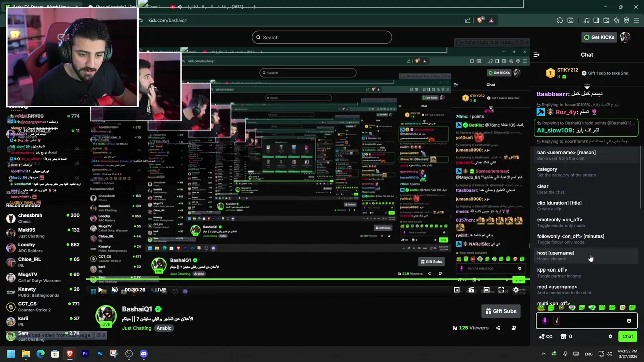
Task: Open the browser wallet icon
Action: coord(606,20)
